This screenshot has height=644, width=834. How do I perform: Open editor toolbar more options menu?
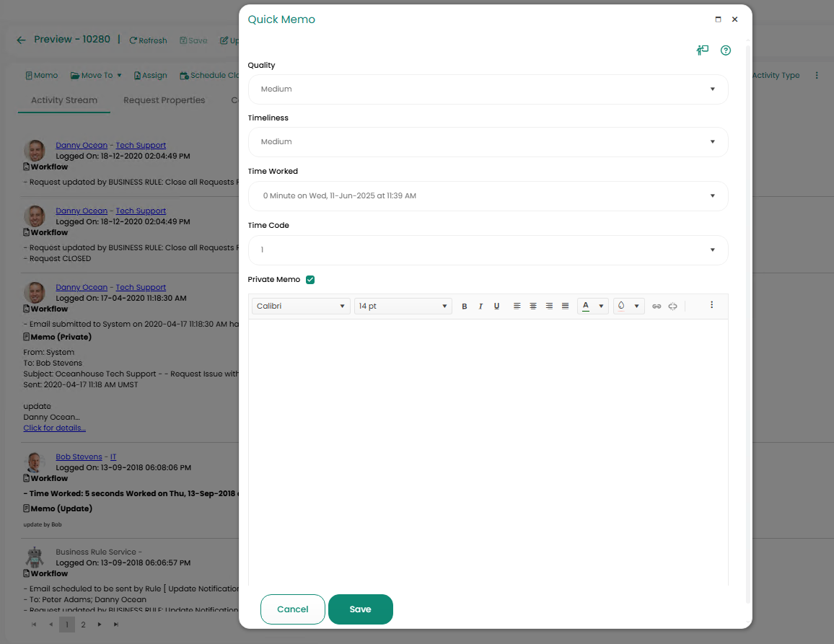tap(711, 305)
